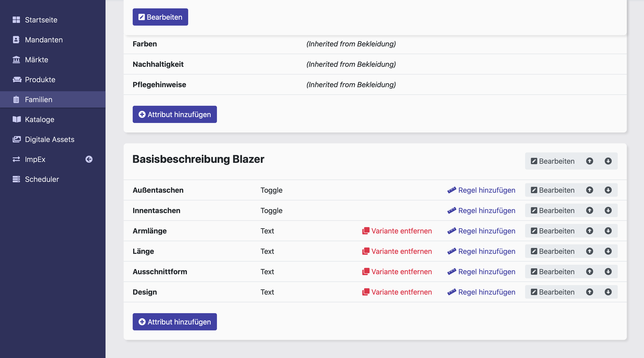
Task: Click Attribut hinzufügen below the Design row
Action: pos(175,322)
